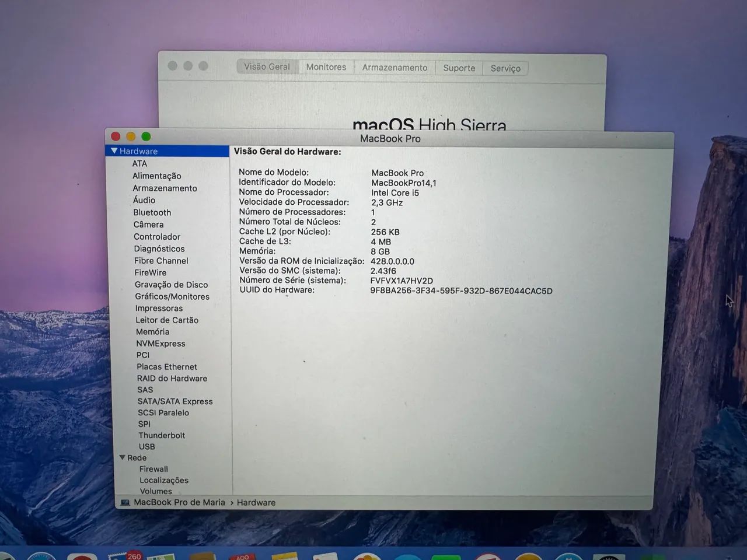747x560 pixels.
Task: Select the Hardware header row
Action: point(167,151)
